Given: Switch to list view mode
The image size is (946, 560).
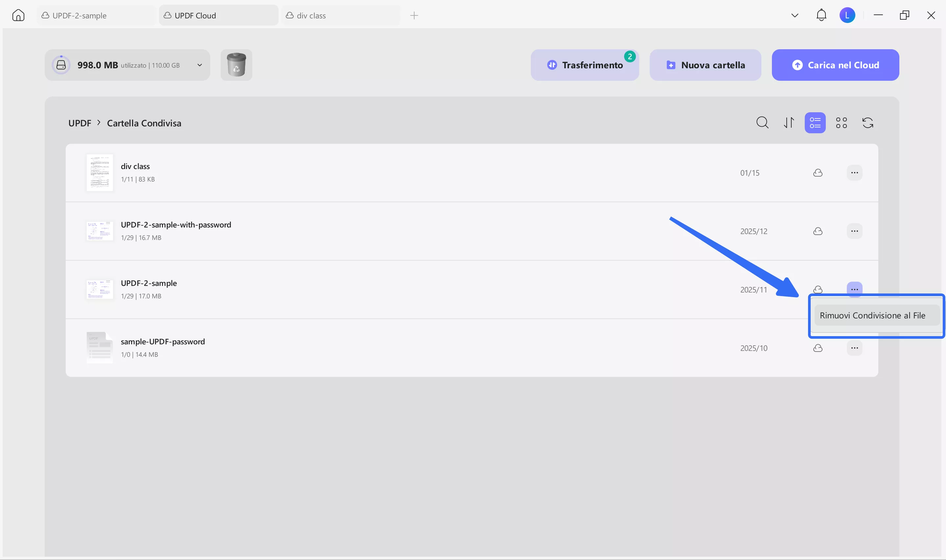Looking at the screenshot, I should click(x=815, y=123).
